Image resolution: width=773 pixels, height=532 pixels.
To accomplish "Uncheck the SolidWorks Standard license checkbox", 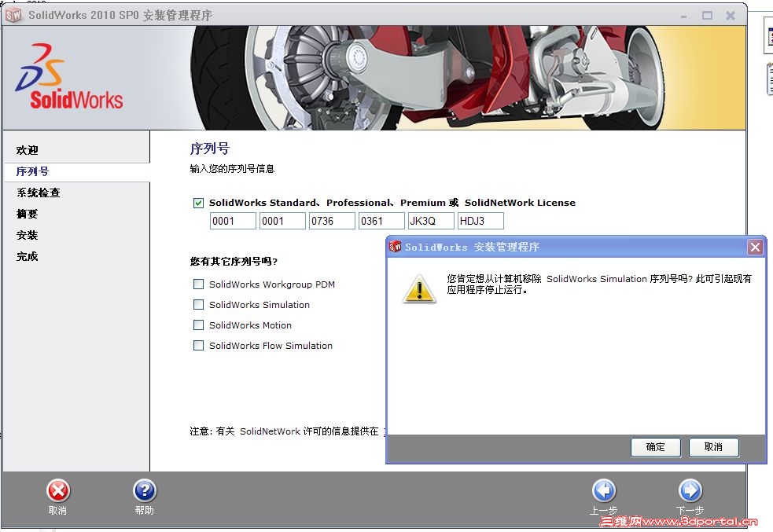I will pyautogui.click(x=198, y=201).
